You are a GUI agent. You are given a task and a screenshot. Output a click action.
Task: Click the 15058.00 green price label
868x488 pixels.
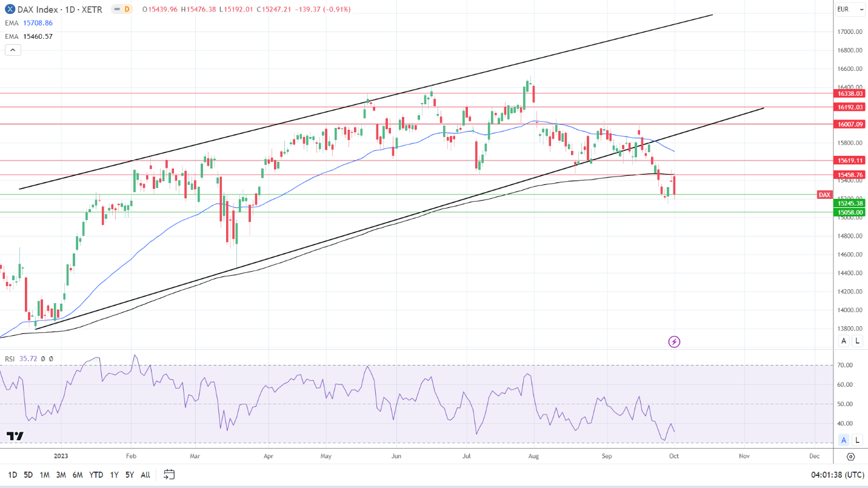(x=850, y=212)
